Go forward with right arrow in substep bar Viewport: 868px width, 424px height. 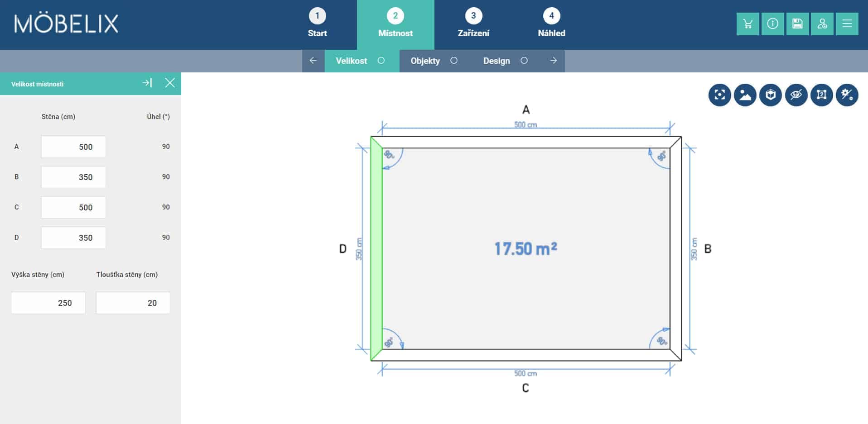point(553,61)
